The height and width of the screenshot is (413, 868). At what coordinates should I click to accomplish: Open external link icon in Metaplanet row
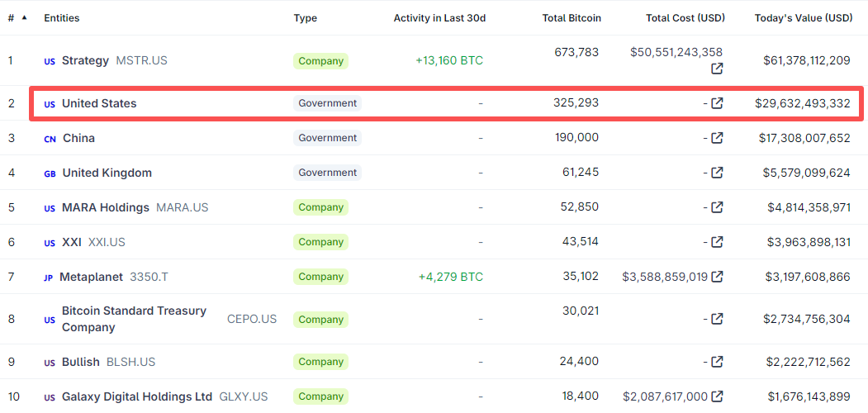717,277
